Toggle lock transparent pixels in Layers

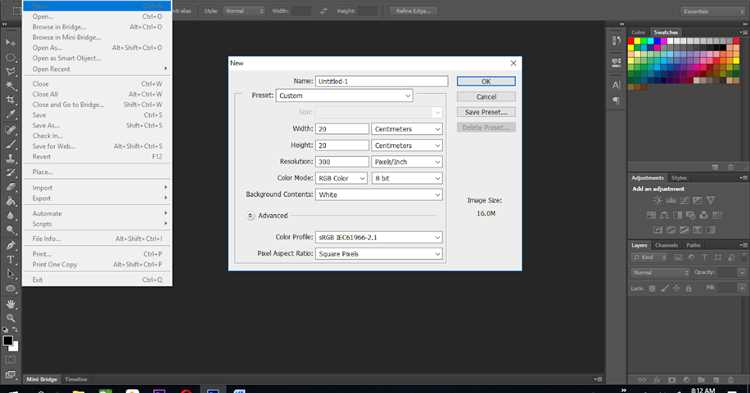click(x=652, y=288)
